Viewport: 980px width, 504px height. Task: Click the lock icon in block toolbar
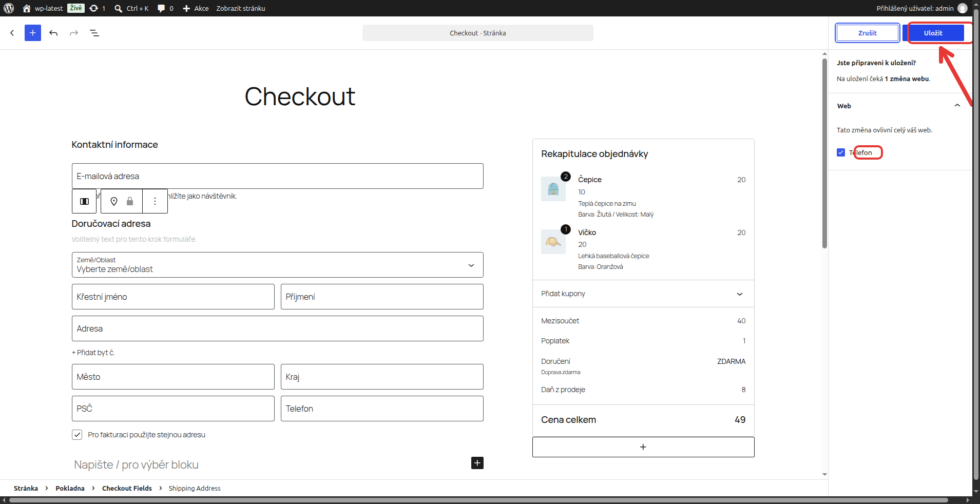(130, 201)
